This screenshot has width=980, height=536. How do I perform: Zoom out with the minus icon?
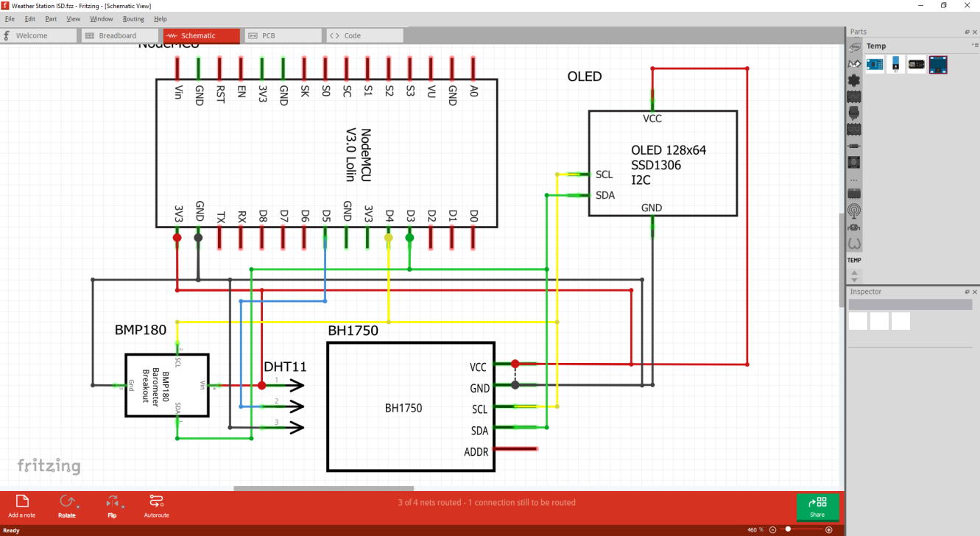point(772,530)
